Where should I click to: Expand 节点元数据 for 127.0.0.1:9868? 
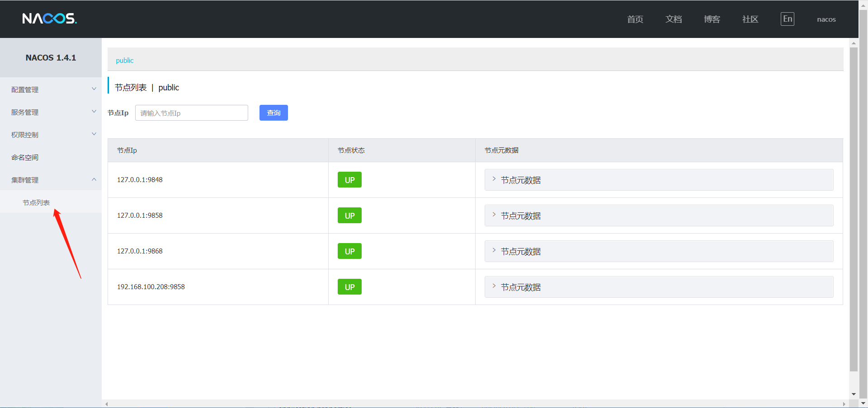pos(659,251)
